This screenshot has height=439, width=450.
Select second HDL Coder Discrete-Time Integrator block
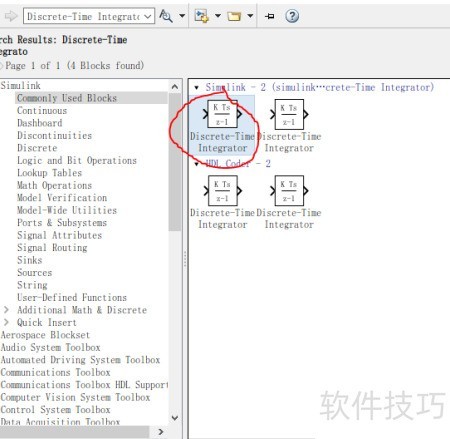289,202
